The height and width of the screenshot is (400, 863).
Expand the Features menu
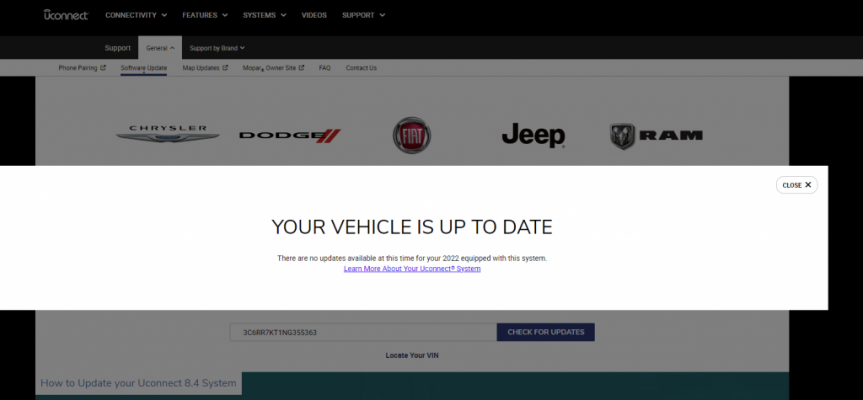click(205, 15)
